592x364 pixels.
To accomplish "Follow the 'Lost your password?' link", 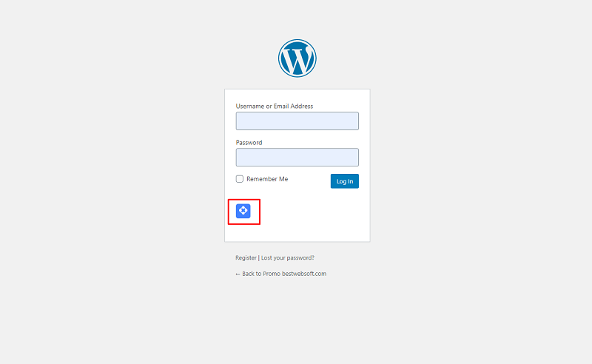I will tap(288, 257).
